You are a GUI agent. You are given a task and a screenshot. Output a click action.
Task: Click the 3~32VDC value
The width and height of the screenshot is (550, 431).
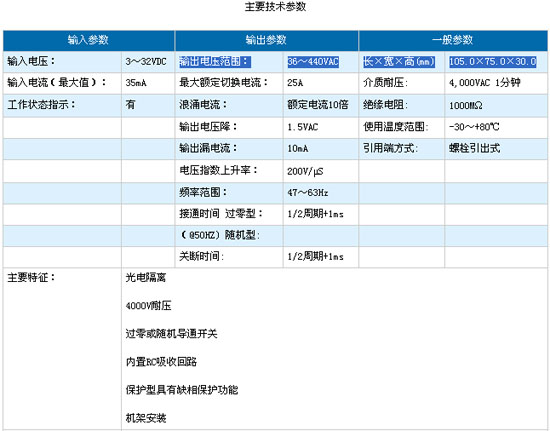click(x=146, y=62)
